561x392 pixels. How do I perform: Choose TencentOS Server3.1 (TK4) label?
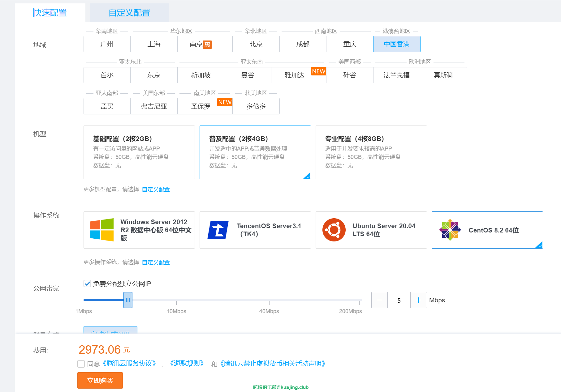pyautogui.click(x=269, y=230)
